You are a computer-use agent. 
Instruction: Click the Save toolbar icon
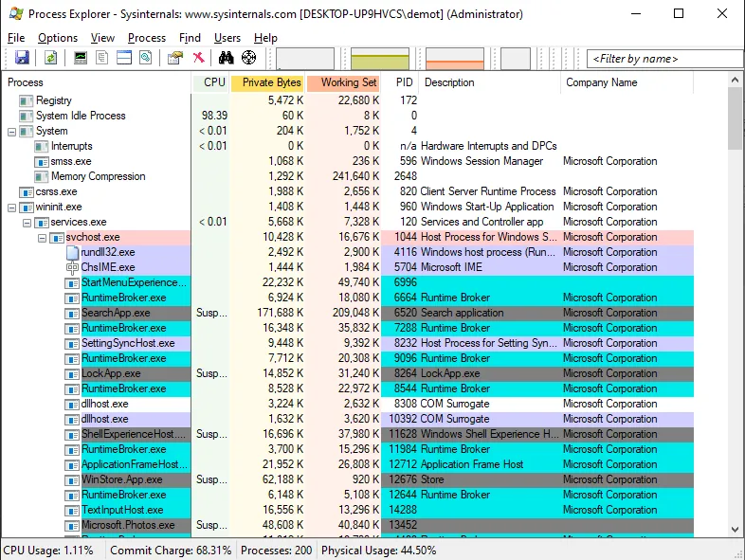[23, 58]
